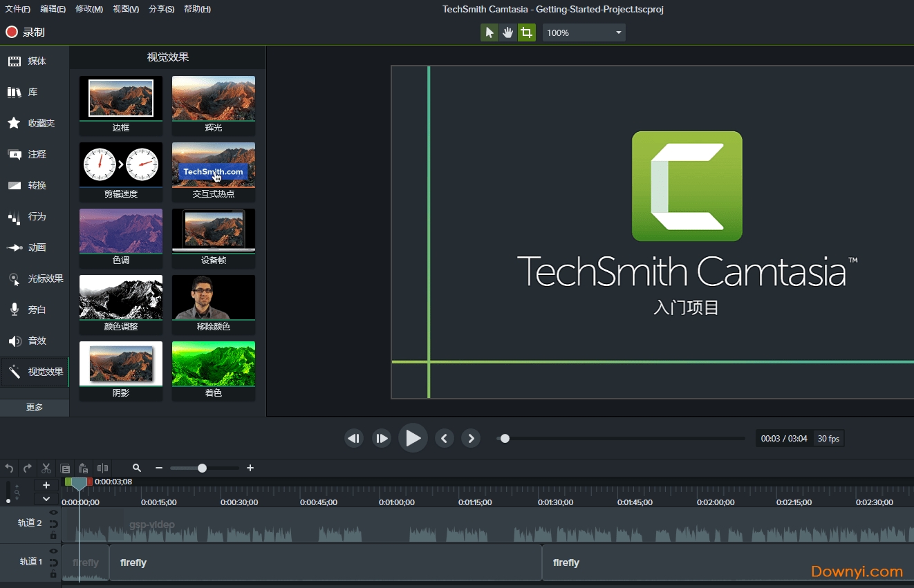Open the 注释 (Annotations) panel
914x588 pixels.
(35, 154)
